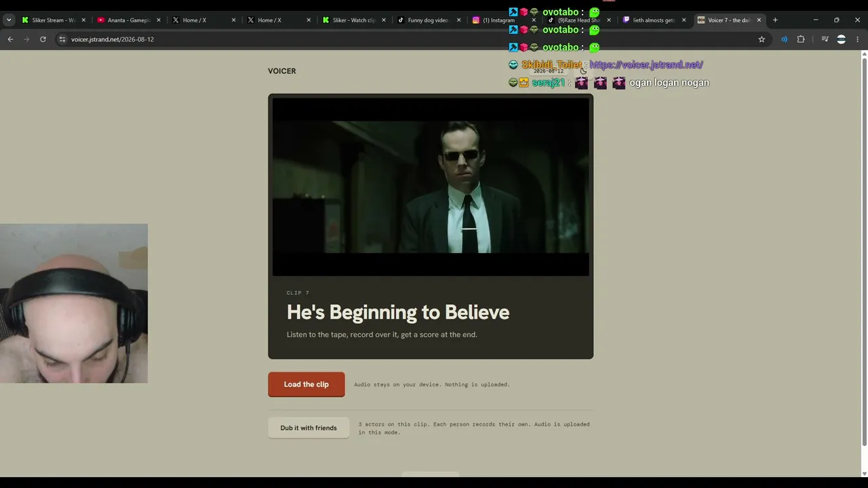
Task: Reload the Voicer page
Action: (43, 39)
